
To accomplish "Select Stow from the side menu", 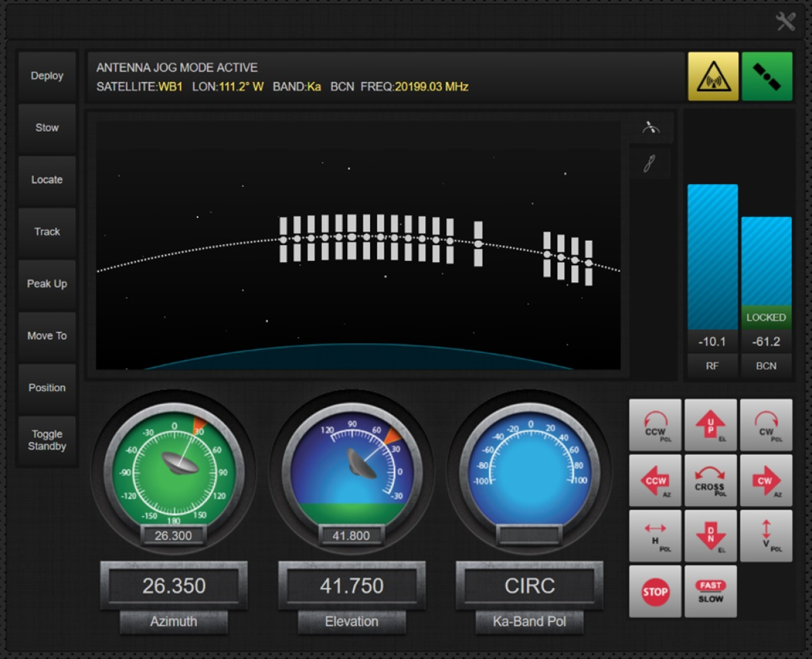I will pos(47,128).
